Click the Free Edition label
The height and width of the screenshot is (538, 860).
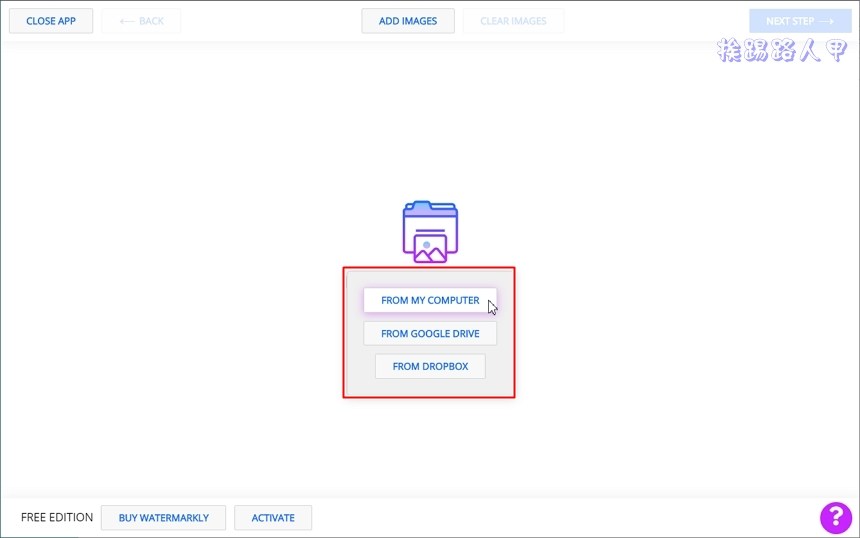(x=57, y=518)
